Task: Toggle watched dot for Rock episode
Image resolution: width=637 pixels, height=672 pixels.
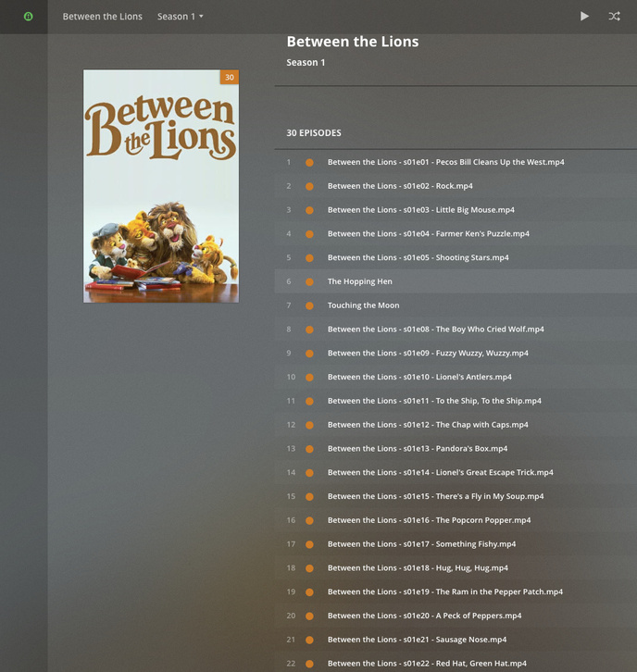Action: [x=309, y=186]
